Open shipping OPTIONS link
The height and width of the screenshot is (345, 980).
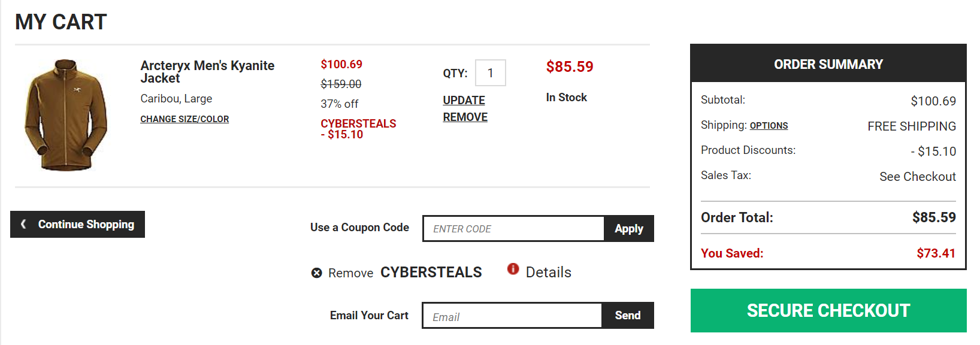(769, 126)
